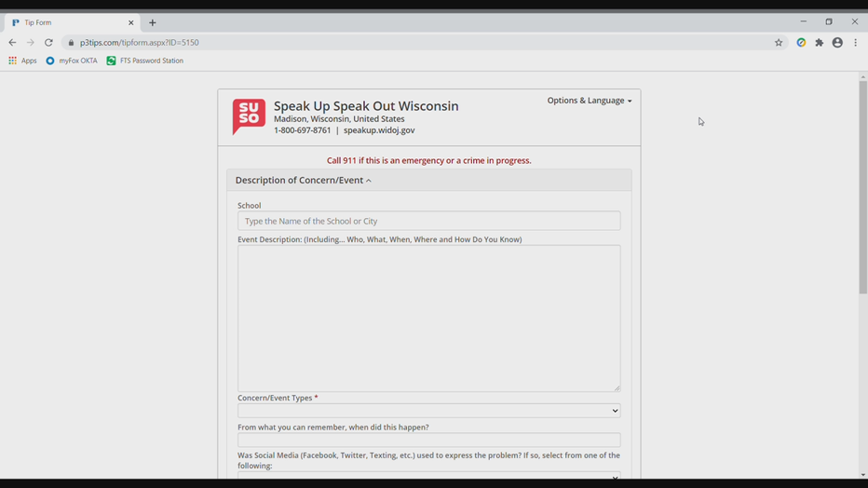868x488 pixels.
Task: Open the Options & Language dropdown
Action: pos(589,101)
